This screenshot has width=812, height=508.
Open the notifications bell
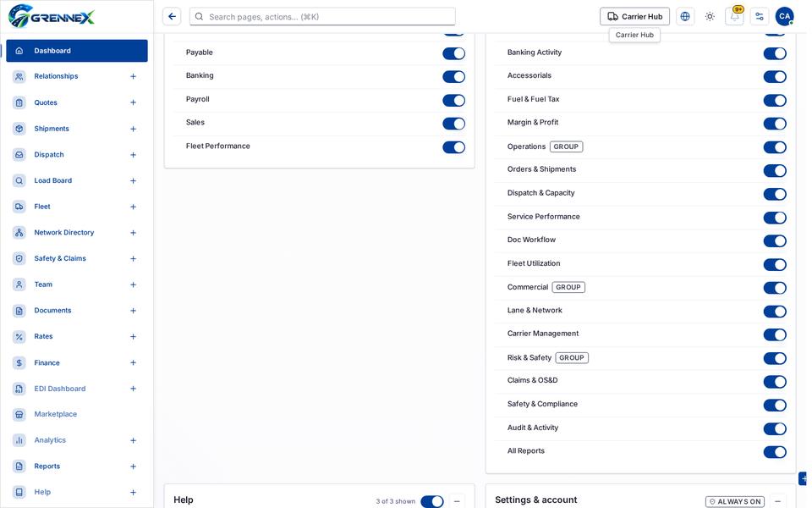(x=734, y=17)
